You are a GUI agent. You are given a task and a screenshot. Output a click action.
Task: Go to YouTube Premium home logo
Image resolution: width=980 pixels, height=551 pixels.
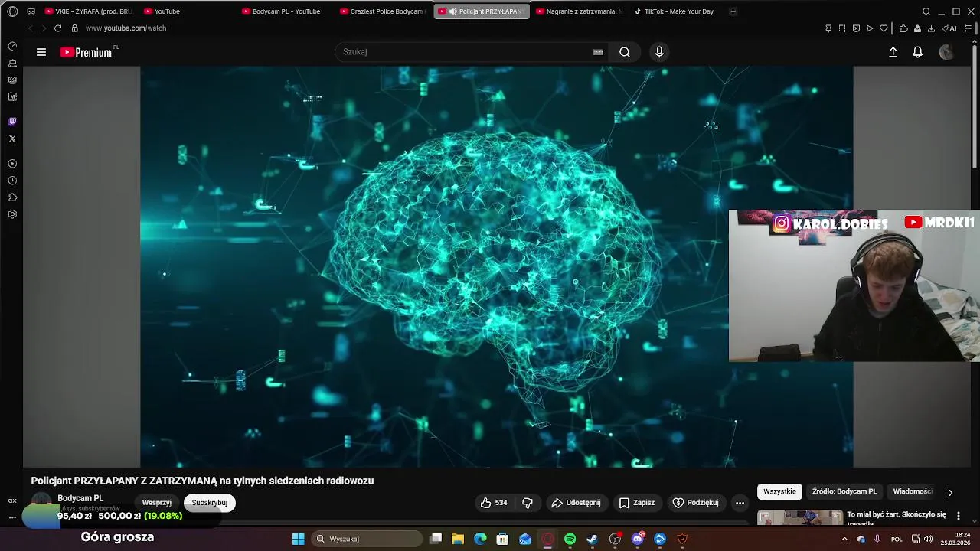click(x=86, y=52)
